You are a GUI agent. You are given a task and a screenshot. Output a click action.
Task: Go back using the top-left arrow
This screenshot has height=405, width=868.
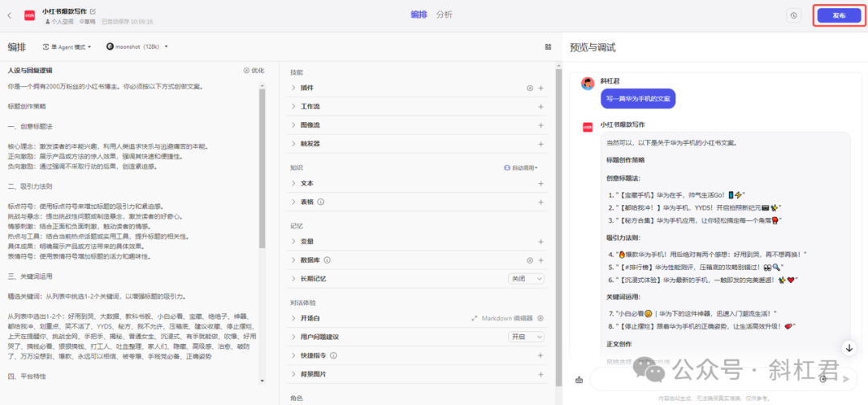tap(10, 15)
